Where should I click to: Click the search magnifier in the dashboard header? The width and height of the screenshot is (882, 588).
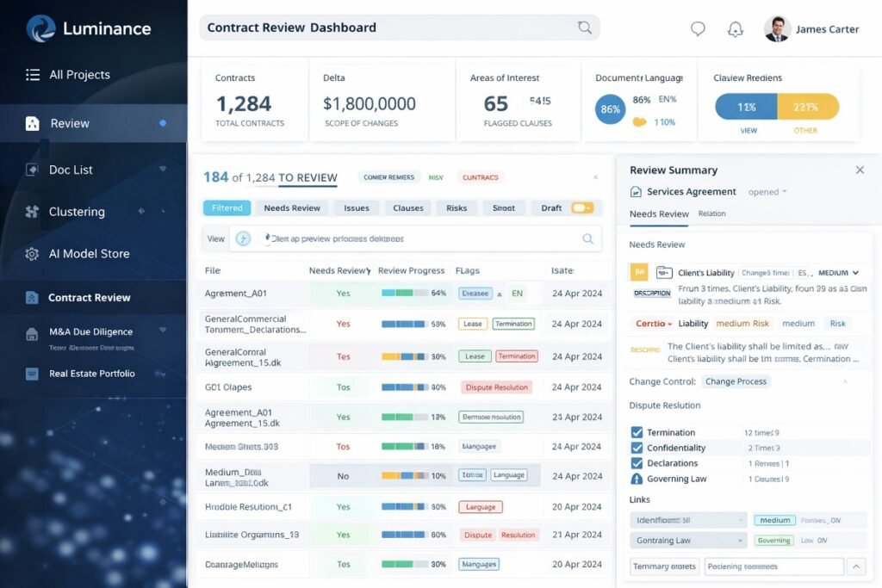[585, 28]
